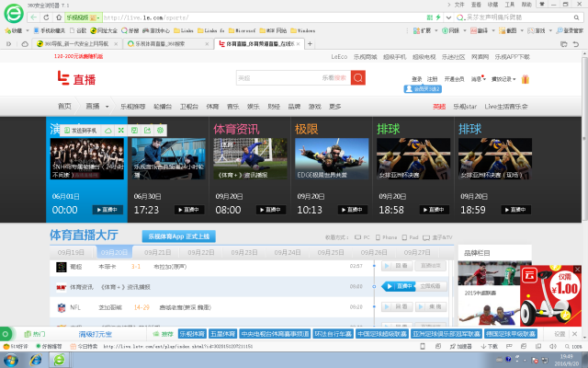Click the Le 直播 logo
The image size is (588, 368).
click(x=76, y=78)
